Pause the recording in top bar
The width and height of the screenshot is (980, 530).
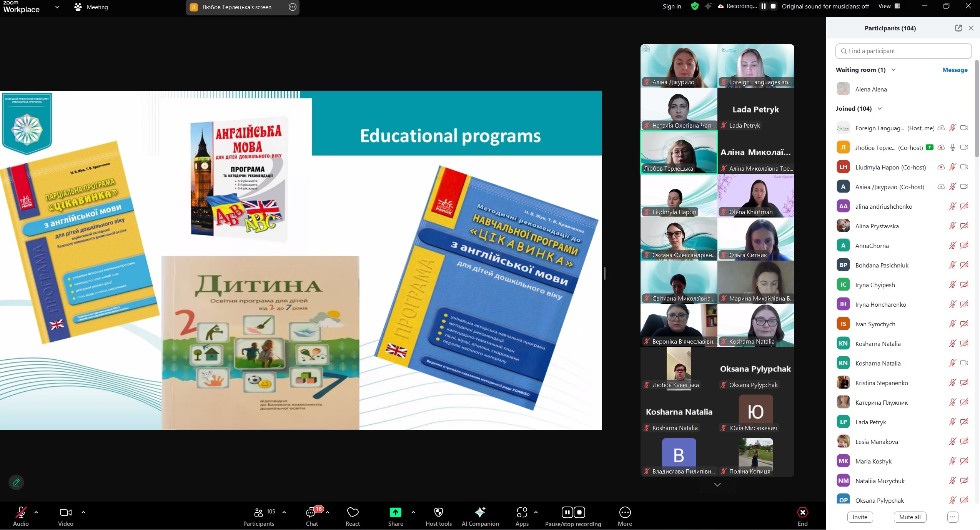(x=764, y=6)
